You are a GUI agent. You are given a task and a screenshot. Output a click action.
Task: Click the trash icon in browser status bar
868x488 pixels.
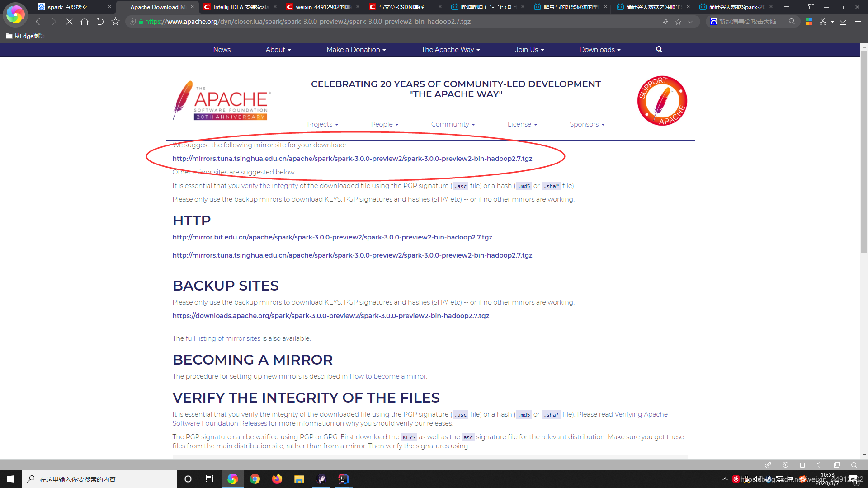click(x=802, y=465)
